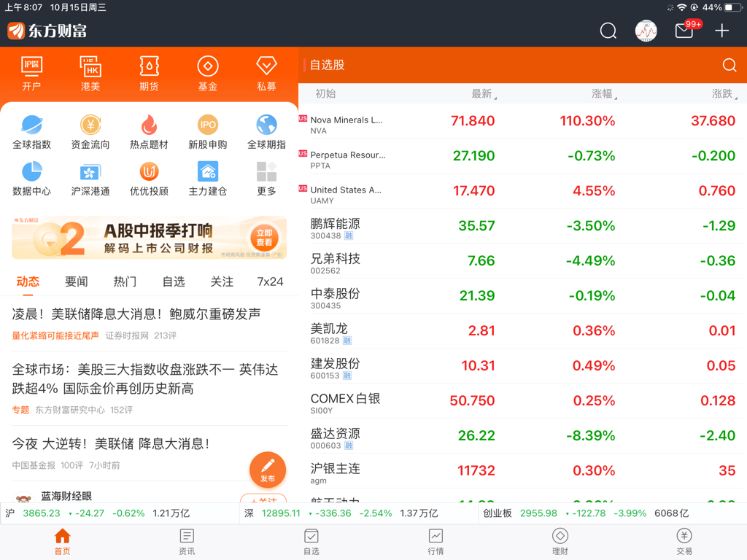Open Perpetua Resources PPTA row

tap(522, 156)
